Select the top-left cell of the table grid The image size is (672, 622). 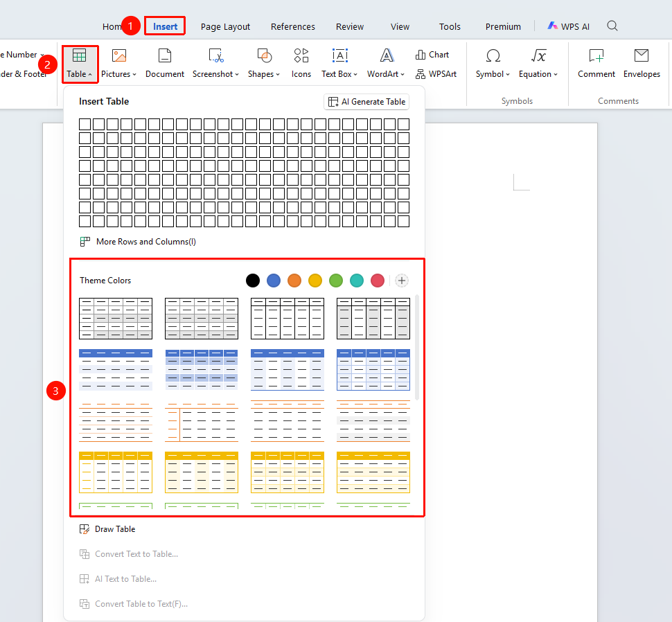[85, 124]
